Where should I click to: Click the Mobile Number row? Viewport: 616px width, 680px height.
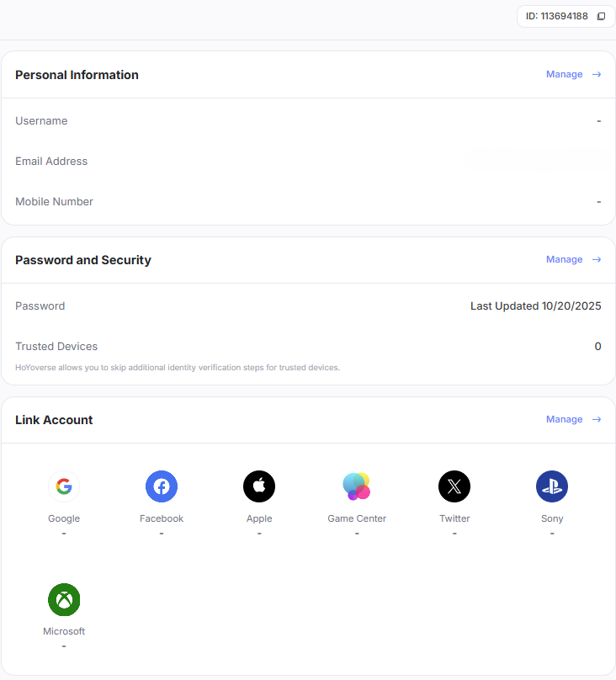pos(308,202)
